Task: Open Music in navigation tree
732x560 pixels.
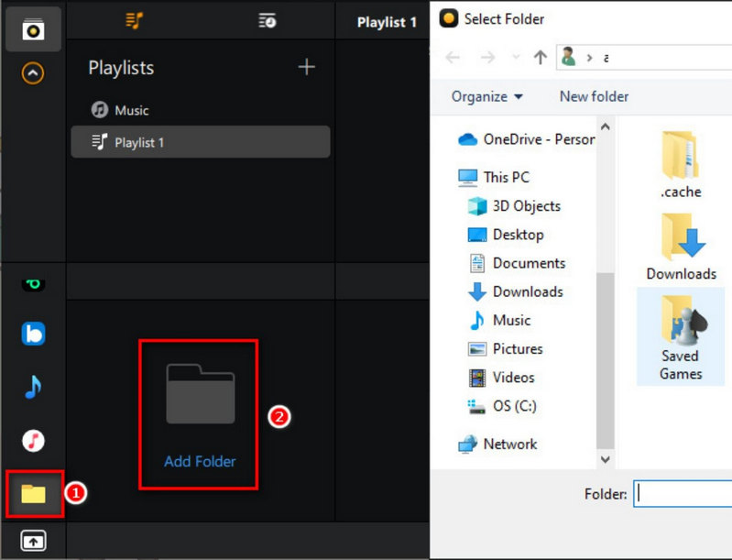Action: tap(499, 320)
